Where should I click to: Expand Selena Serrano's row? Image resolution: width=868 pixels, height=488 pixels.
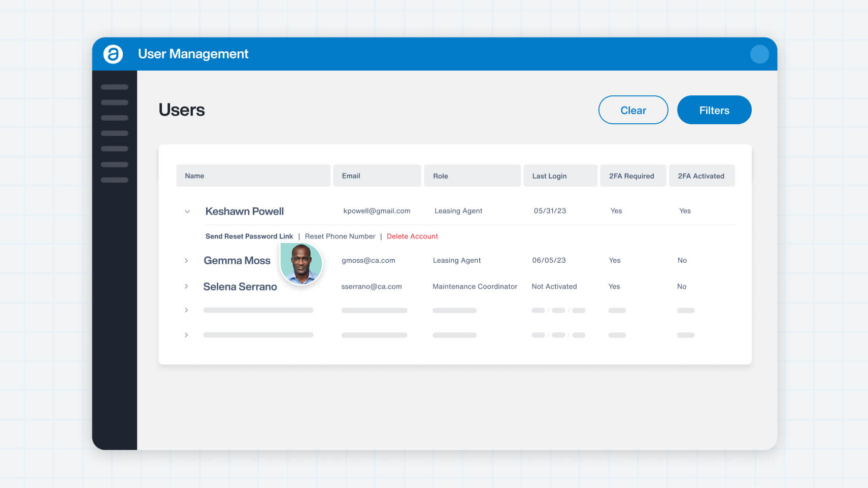pos(186,286)
